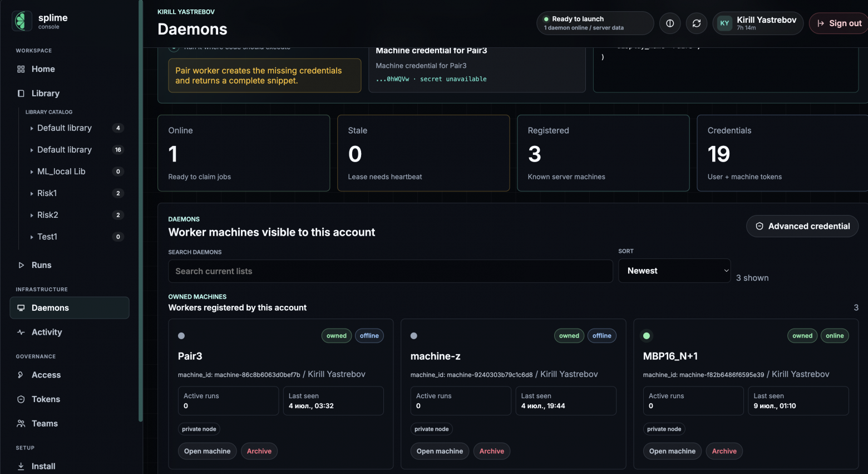Click the private node tag on Pair3

(x=199, y=429)
